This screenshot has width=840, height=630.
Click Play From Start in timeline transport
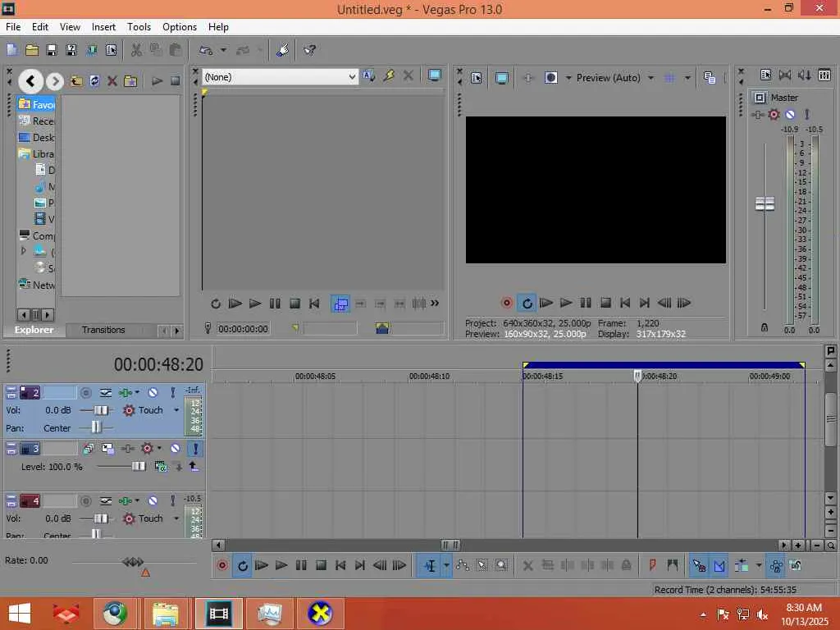coord(262,566)
